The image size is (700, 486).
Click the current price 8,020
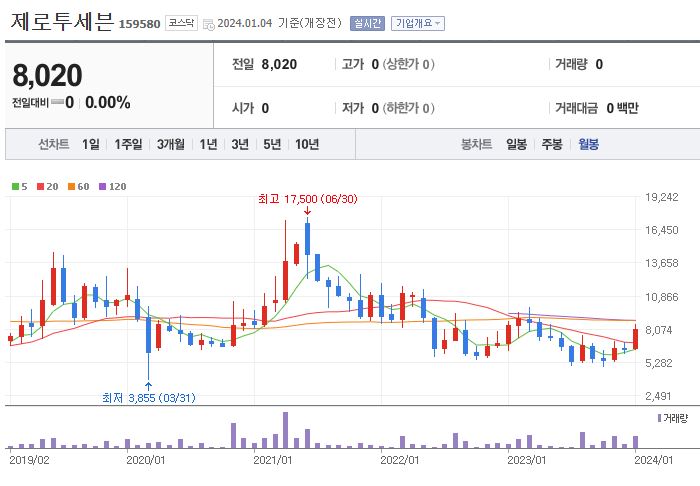[x=47, y=75]
